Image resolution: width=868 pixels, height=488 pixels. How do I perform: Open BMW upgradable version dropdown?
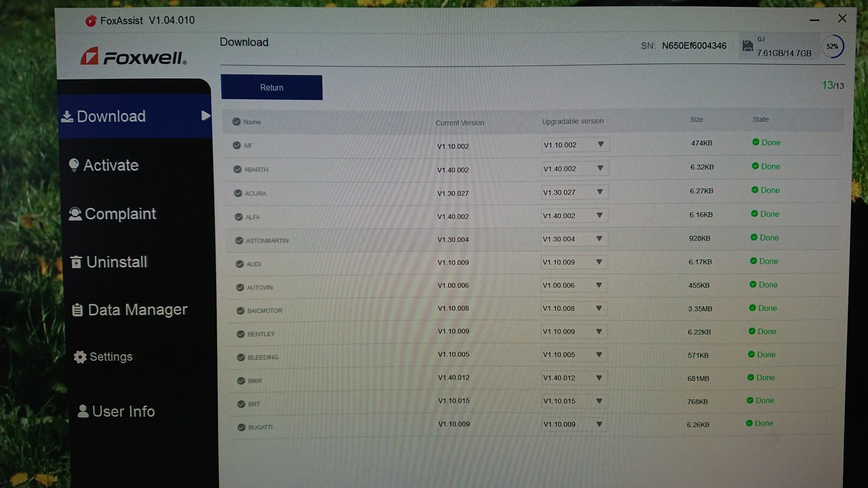pos(574,378)
